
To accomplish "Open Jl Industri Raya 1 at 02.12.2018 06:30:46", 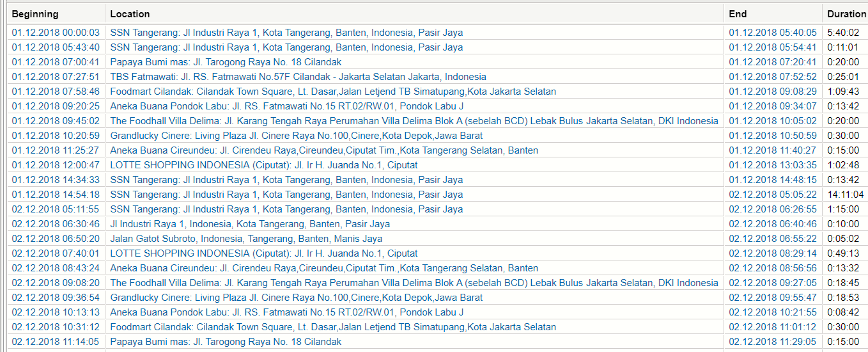I will (250, 224).
